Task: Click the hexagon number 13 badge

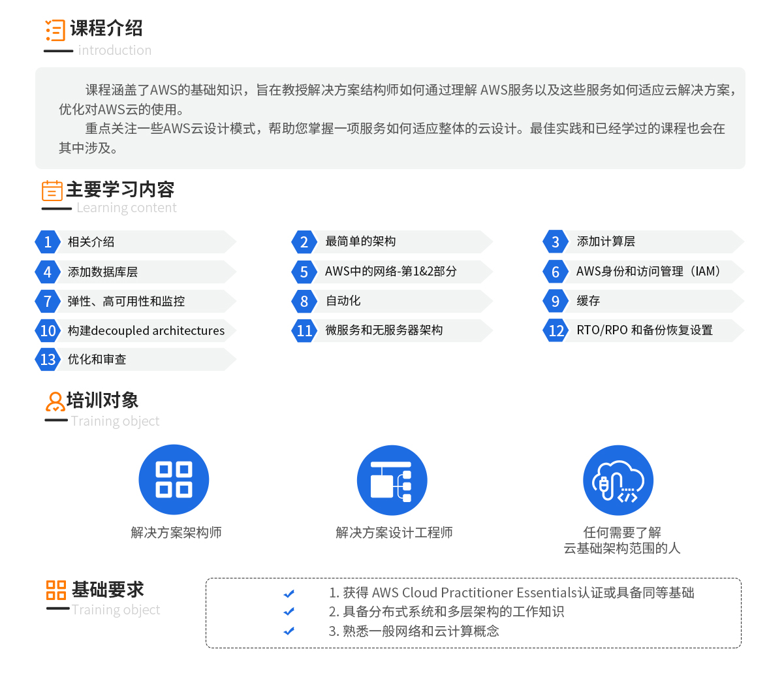Action: tap(48, 359)
